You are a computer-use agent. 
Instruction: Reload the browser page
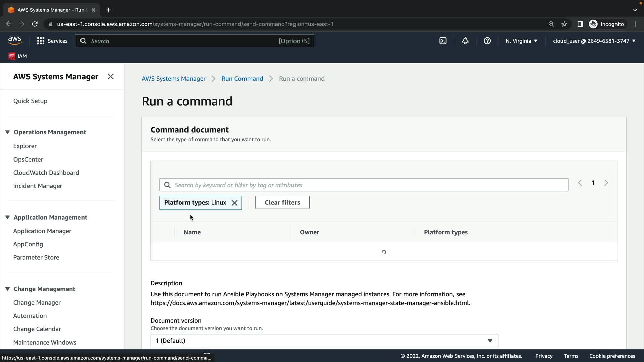[35, 24]
